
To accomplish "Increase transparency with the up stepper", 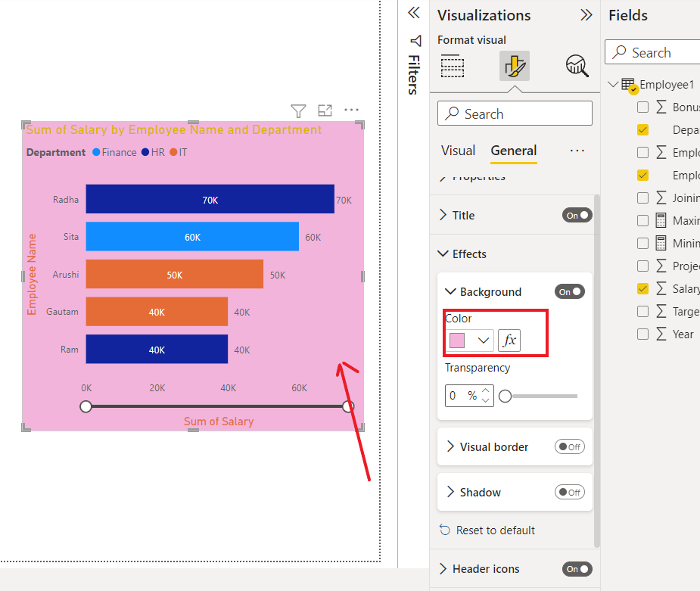I will tap(486, 390).
